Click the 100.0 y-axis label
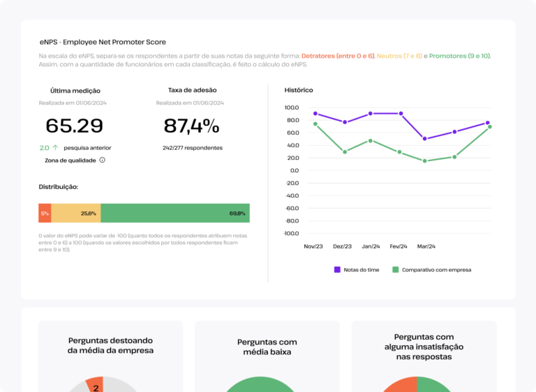Viewport: 536px width, 392px height. click(292, 107)
